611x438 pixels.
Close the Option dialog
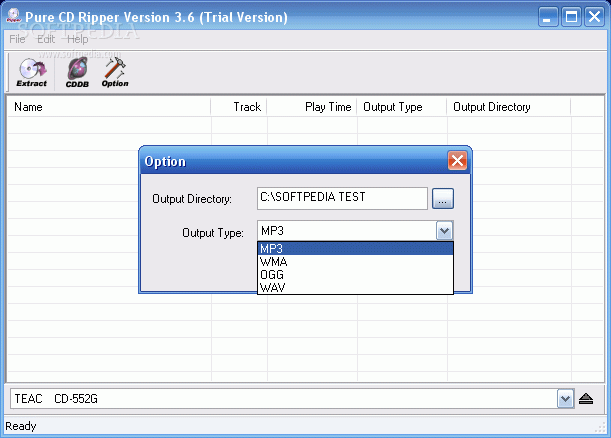[457, 160]
